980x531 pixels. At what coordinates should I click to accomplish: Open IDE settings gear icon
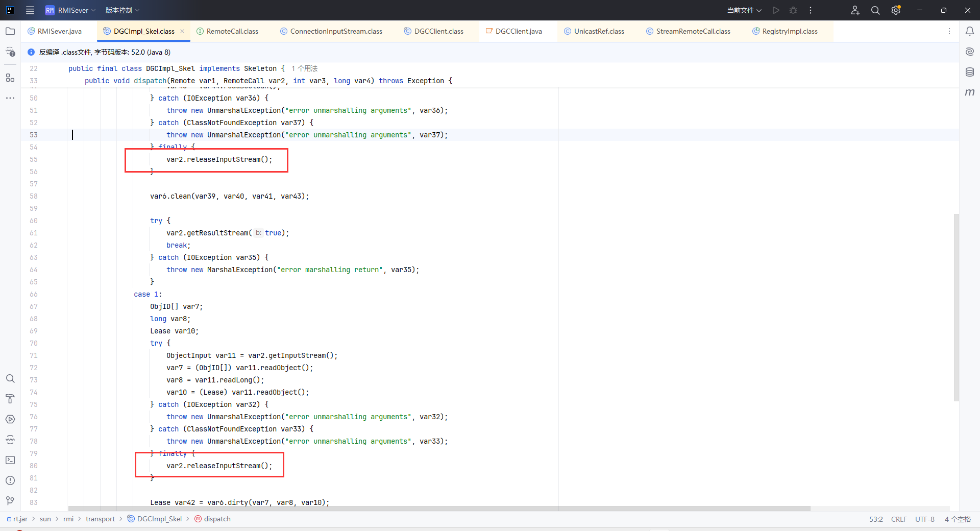point(896,10)
